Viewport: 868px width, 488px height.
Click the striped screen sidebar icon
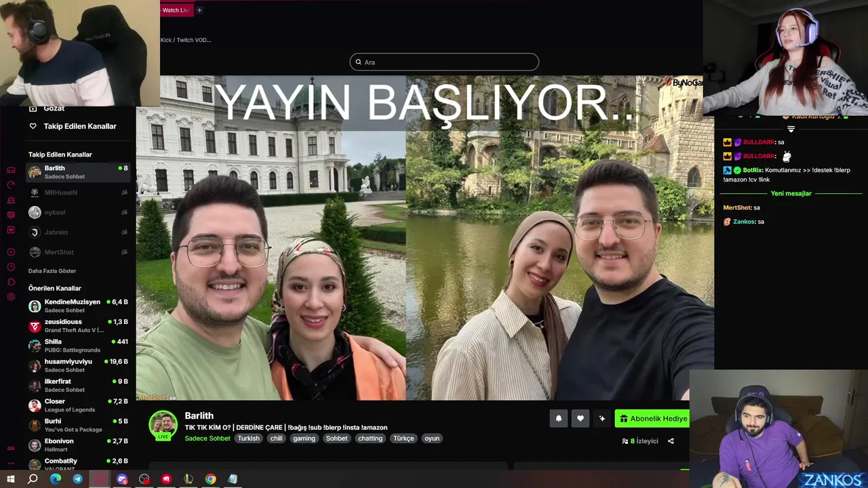click(x=11, y=215)
